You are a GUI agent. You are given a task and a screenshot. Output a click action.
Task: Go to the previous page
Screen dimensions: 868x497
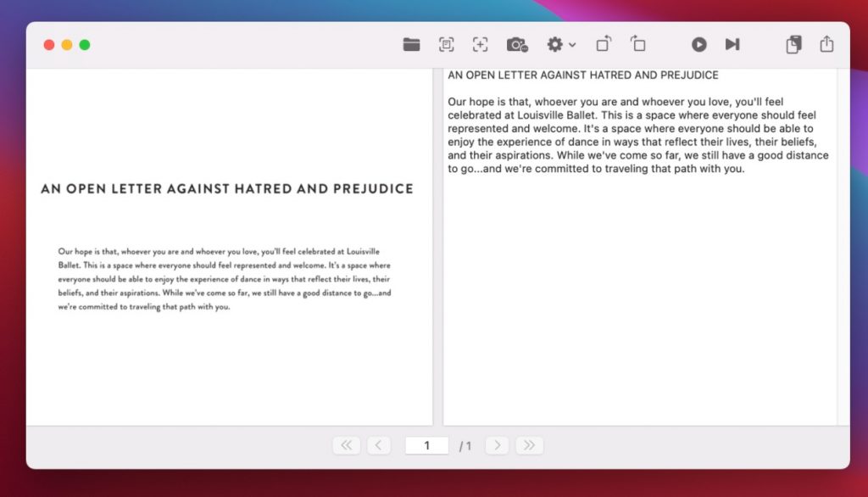[379, 445]
